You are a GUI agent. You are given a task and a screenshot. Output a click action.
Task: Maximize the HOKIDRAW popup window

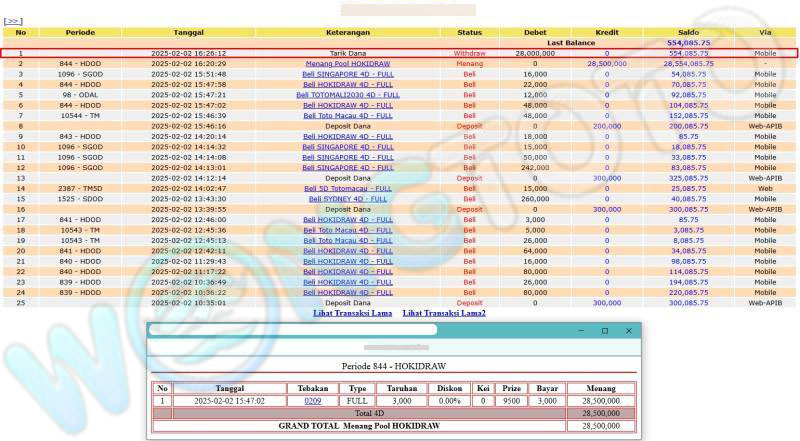click(604, 330)
